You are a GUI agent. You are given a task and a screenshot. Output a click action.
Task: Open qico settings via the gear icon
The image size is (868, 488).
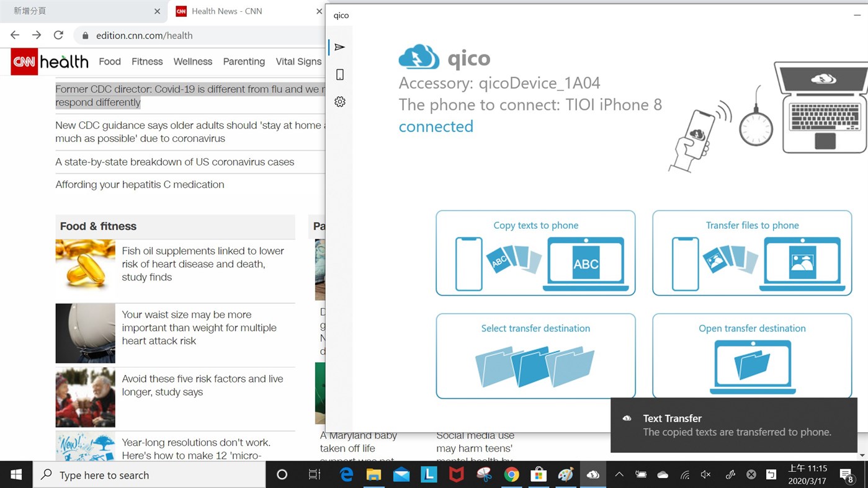click(339, 101)
